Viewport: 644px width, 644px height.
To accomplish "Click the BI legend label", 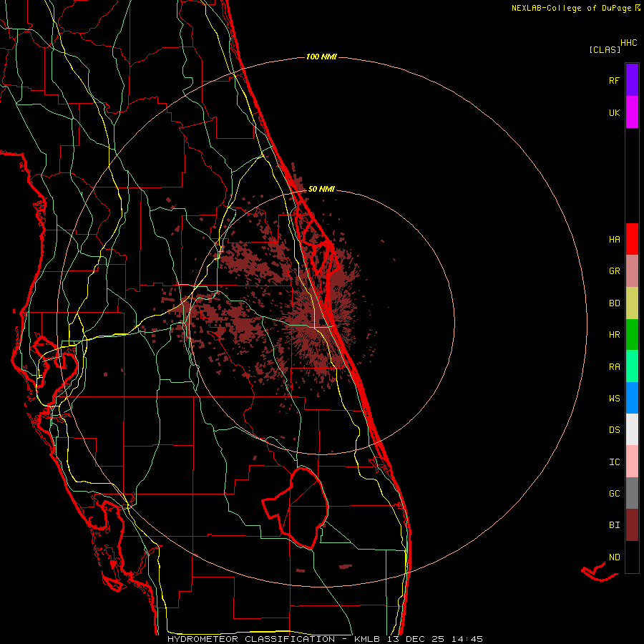I will click(614, 525).
